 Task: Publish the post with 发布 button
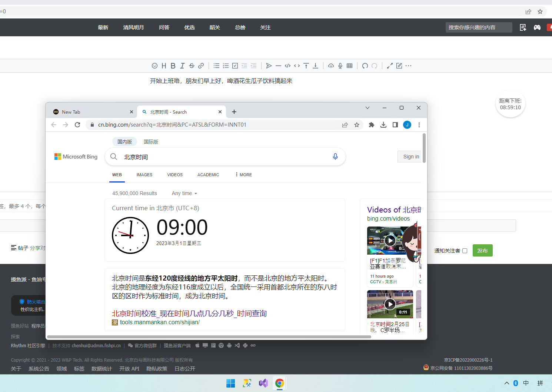pos(482,251)
